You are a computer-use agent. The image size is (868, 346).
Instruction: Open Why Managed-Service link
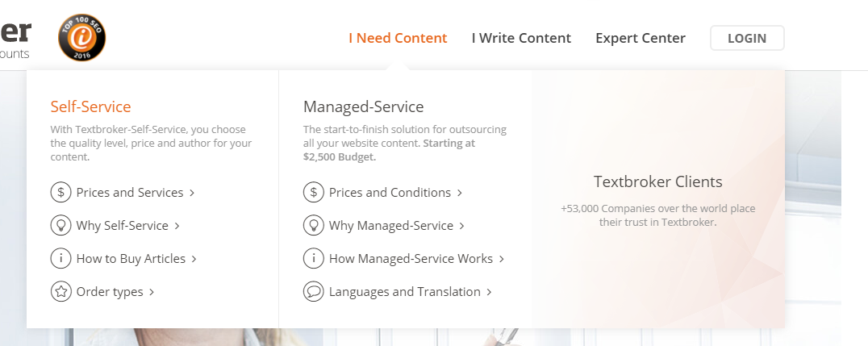coord(391,226)
